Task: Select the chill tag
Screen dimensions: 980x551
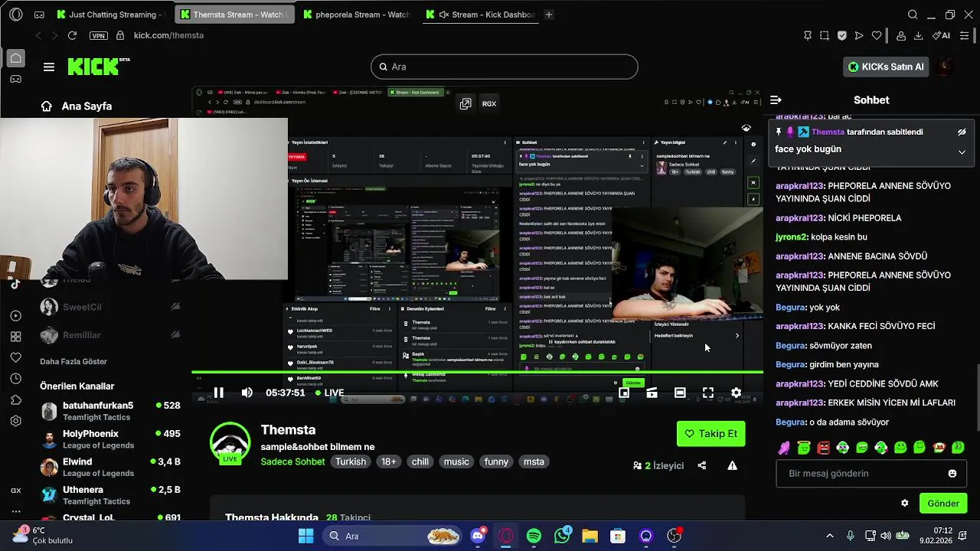Action: pos(420,461)
